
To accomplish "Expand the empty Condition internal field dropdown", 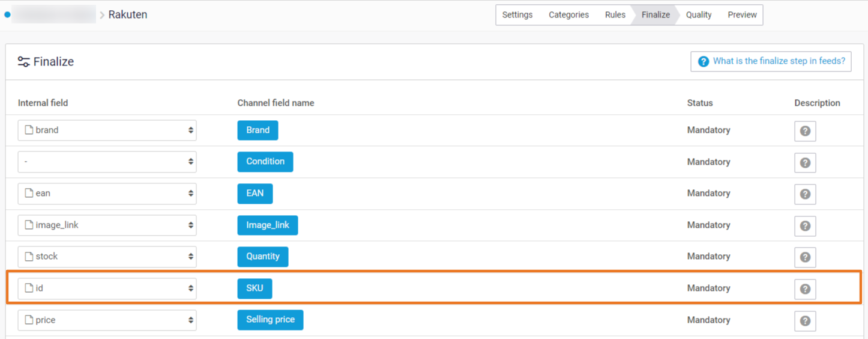I will [107, 162].
